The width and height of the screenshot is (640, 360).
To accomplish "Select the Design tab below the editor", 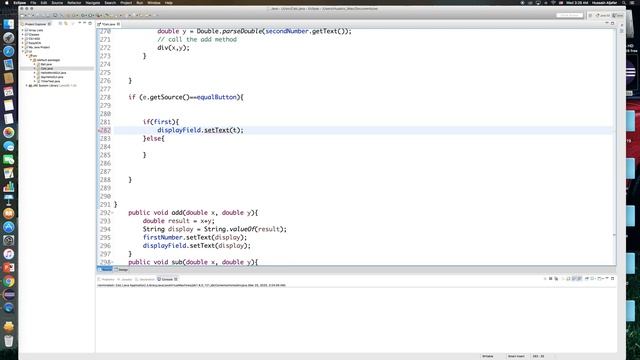I will coord(122,269).
